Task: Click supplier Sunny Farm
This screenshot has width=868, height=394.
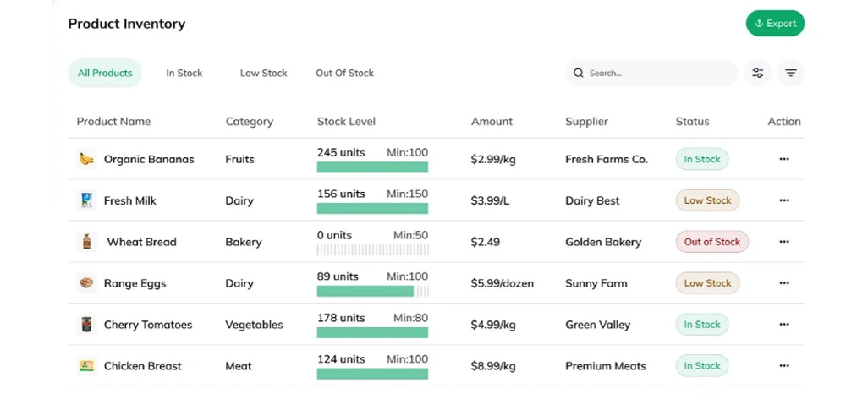Action: click(596, 283)
